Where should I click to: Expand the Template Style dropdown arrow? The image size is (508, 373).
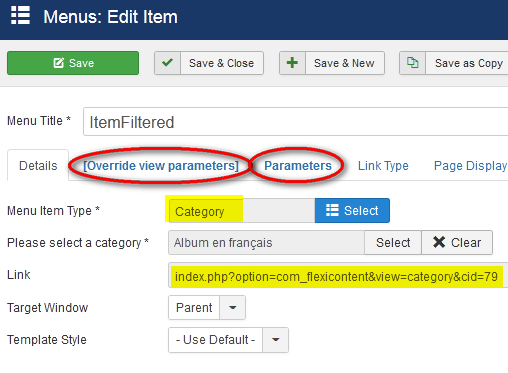point(275,340)
